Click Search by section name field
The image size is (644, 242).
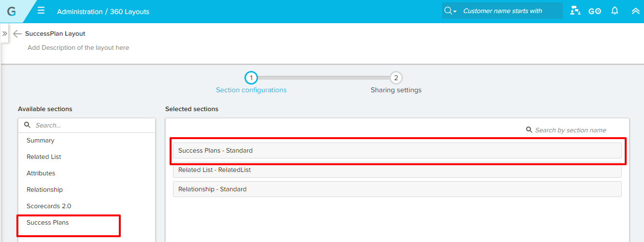click(x=570, y=130)
